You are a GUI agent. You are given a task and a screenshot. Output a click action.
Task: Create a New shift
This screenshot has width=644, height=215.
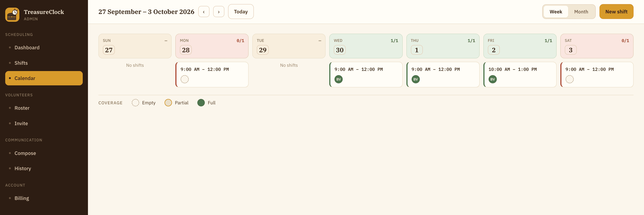tap(616, 12)
